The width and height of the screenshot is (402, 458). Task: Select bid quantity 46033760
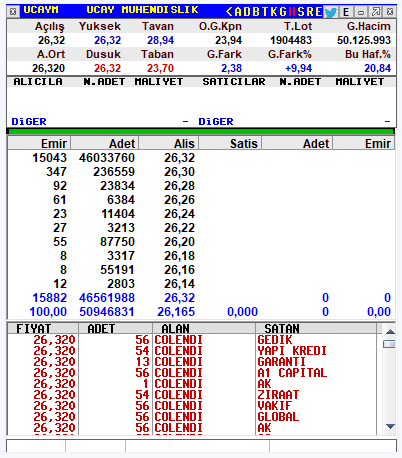pyautogui.click(x=107, y=158)
